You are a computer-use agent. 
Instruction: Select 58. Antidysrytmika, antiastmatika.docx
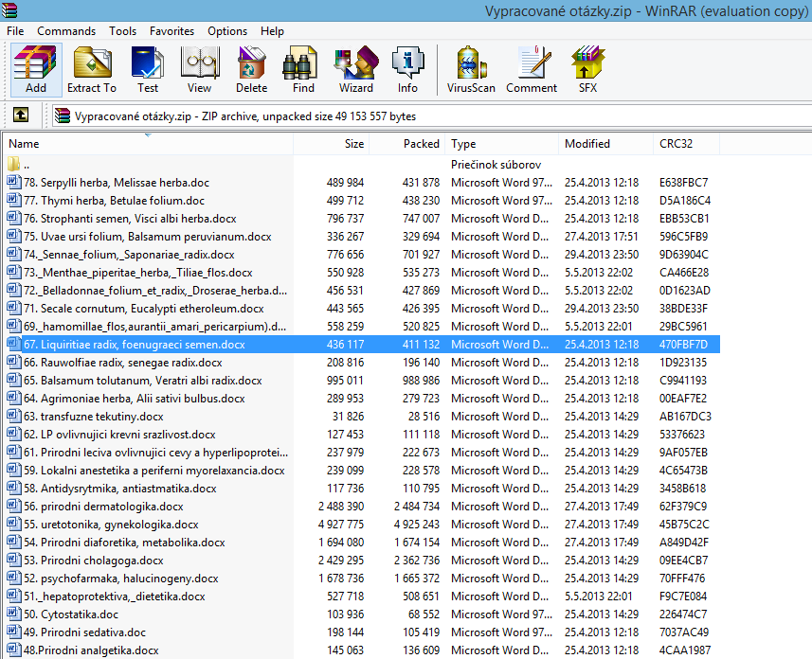click(361, 489)
